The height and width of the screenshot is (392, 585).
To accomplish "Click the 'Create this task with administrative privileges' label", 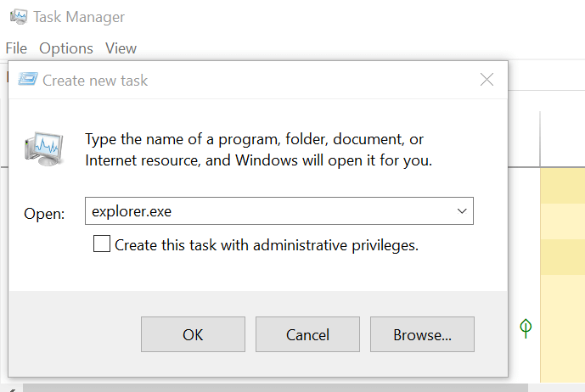I will (267, 245).
